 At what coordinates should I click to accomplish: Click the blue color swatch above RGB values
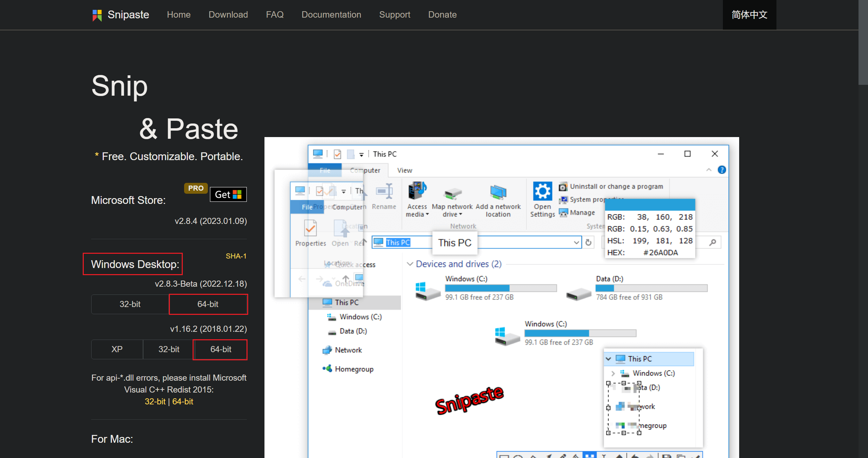coord(650,205)
